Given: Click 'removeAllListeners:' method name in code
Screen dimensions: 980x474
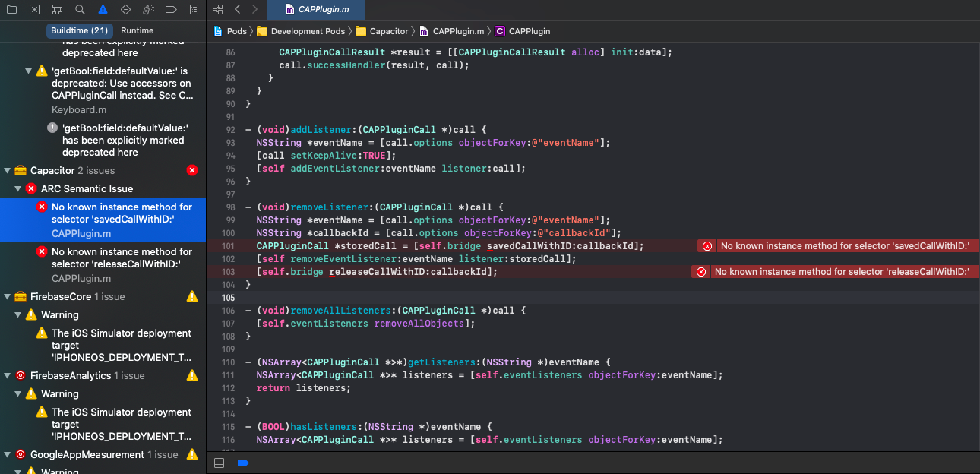Looking at the screenshot, I should pos(339,311).
